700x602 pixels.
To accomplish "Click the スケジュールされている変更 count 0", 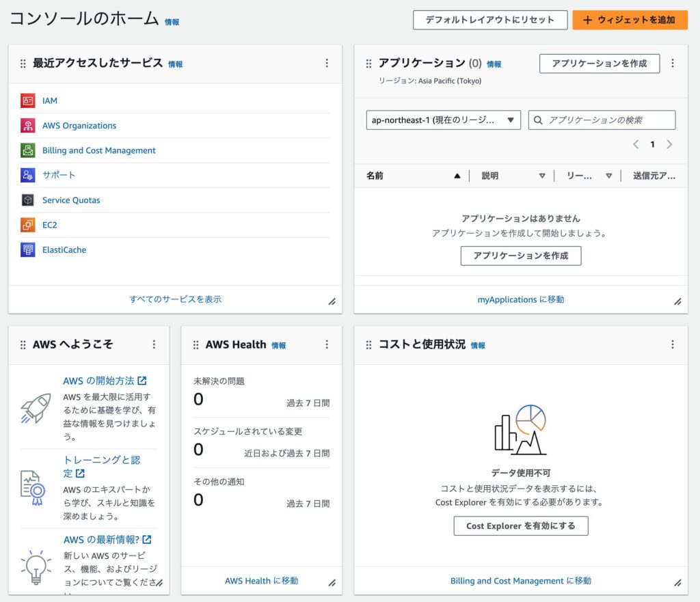I will pyautogui.click(x=198, y=450).
